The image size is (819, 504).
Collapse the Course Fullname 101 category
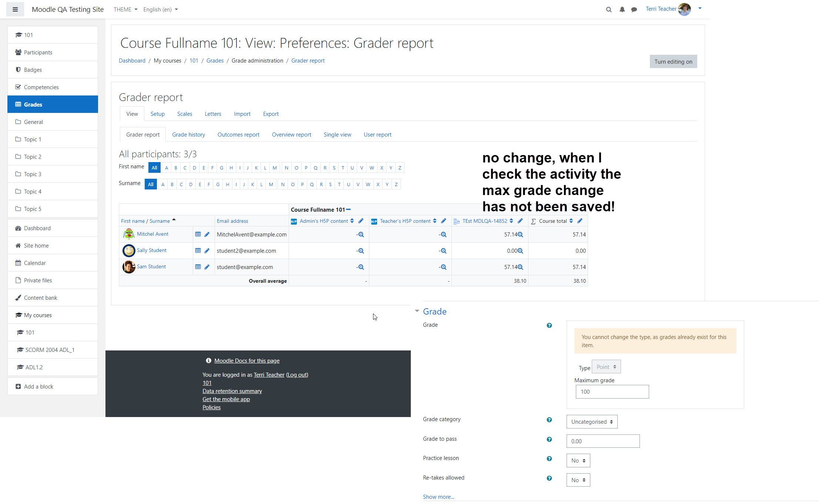tap(348, 209)
